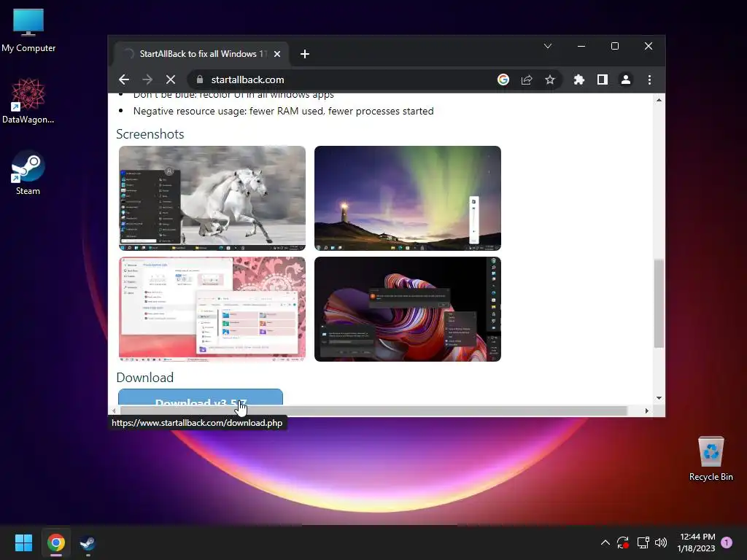Click the vertical scrollbar thumb
Viewport: 747px width, 560px height.
pos(659,303)
